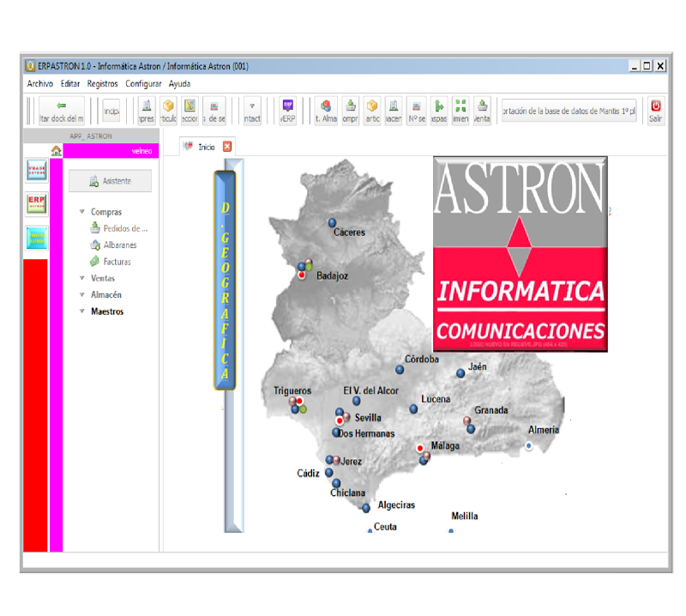Click the Jaén map marker

tap(460, 373)
